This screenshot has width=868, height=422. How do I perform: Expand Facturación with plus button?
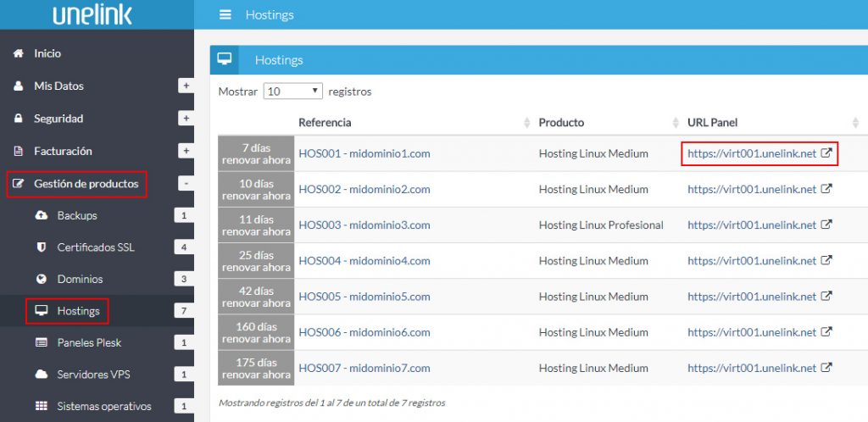point(186,151)
